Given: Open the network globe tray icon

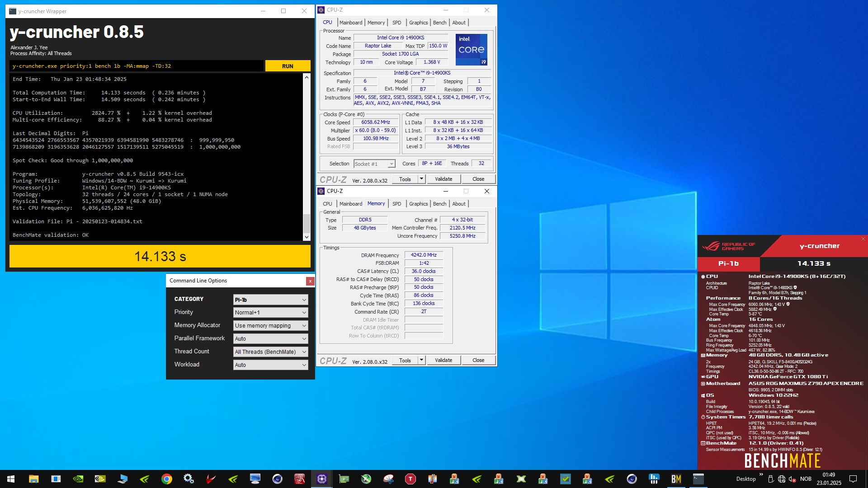Looking at the screenshot, I should click(782, 479).
